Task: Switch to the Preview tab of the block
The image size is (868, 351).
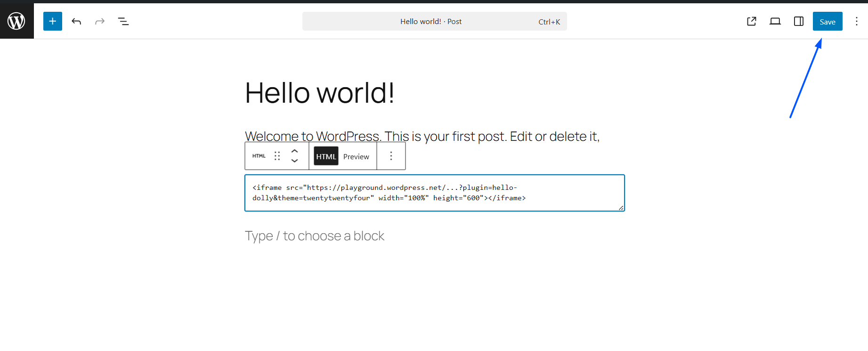Action: (x=356, y=156)
